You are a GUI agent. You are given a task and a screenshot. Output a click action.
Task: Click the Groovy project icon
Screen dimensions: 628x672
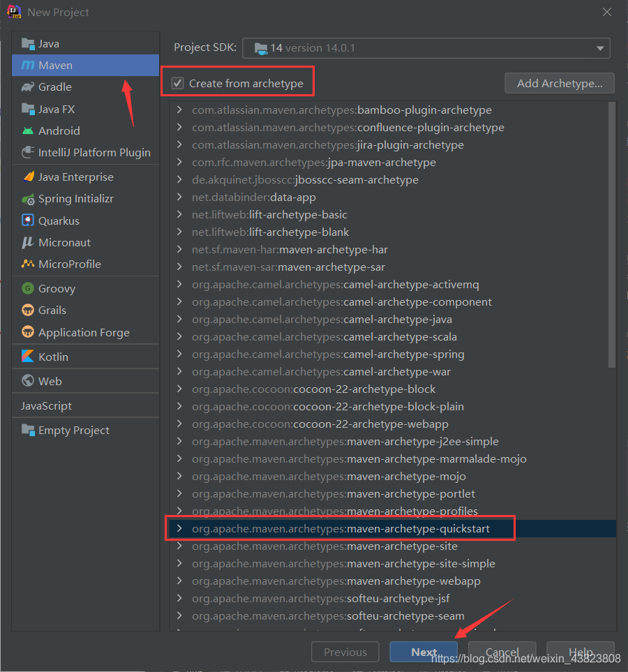28,288
